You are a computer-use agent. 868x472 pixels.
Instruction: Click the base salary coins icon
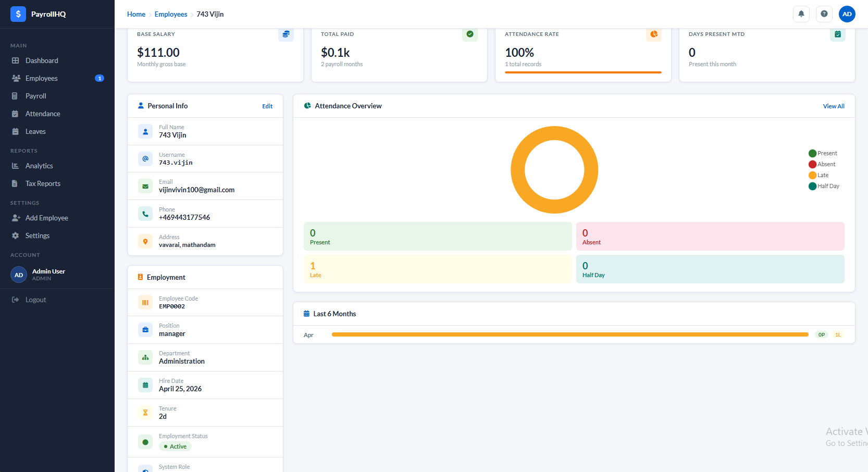pyautogui.click(x=286, y=34)
